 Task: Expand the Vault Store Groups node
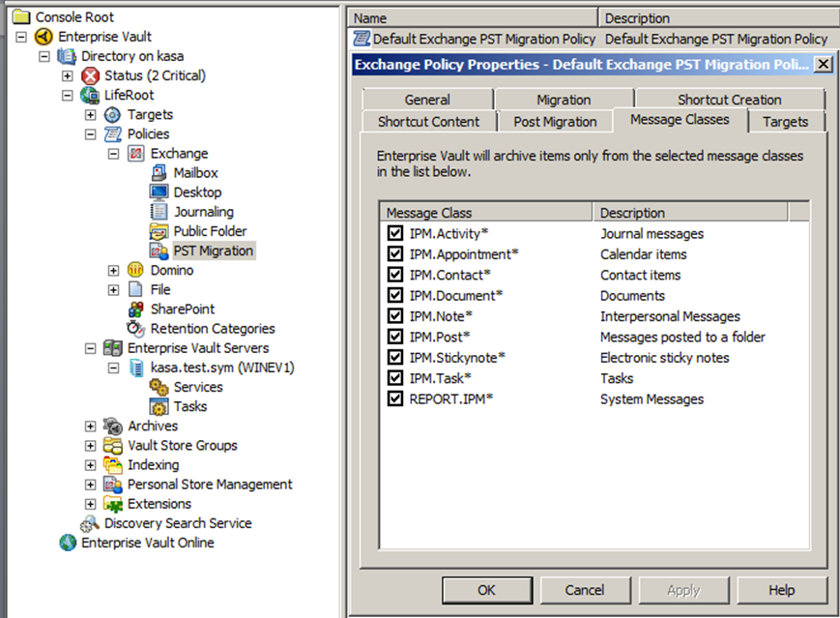click(90, 446)
